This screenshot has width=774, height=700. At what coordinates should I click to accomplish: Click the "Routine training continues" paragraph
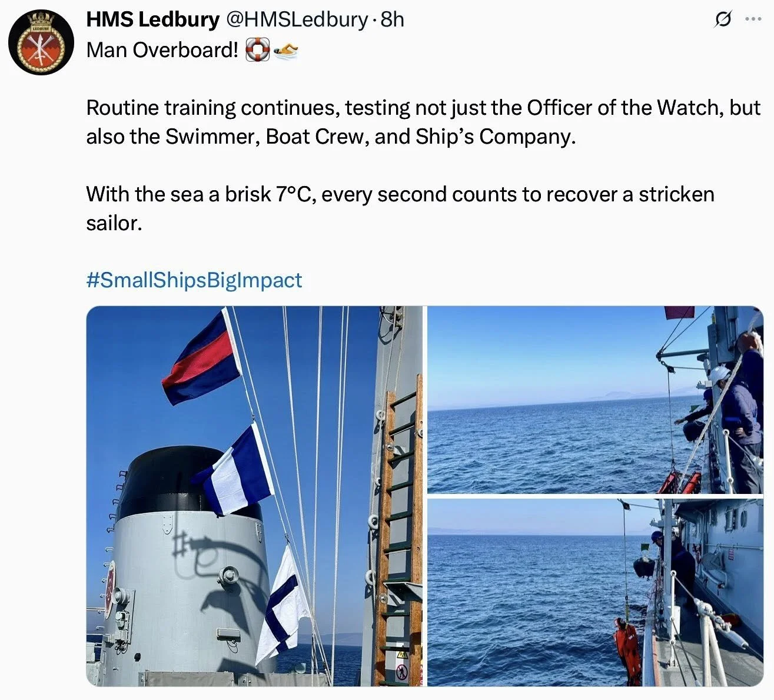(x=423, y=122)
